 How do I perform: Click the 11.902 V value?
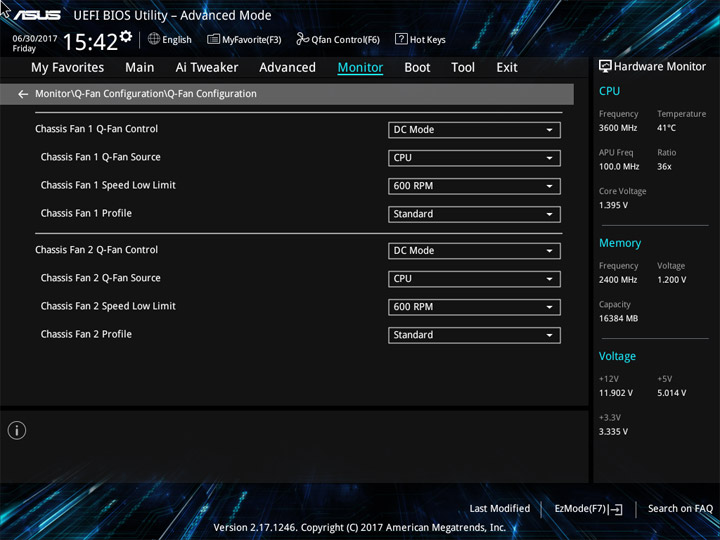[x=615, y=393]
